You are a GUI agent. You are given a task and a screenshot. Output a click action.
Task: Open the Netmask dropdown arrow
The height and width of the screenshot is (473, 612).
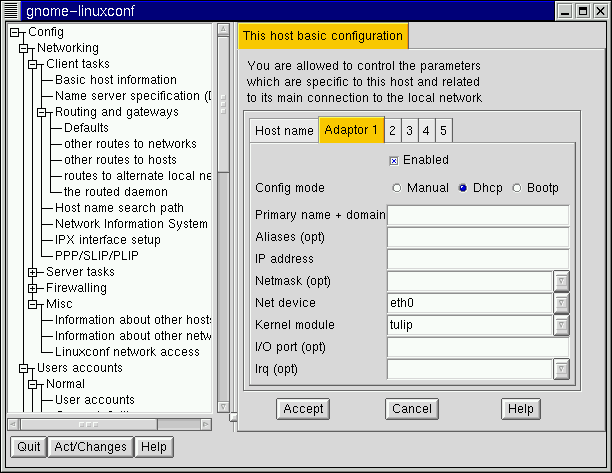(x=561, y=281)
